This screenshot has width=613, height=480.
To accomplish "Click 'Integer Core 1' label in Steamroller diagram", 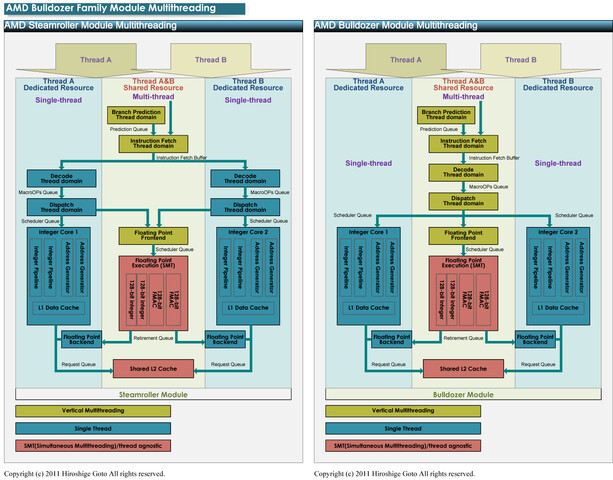I will click(58, 232).
